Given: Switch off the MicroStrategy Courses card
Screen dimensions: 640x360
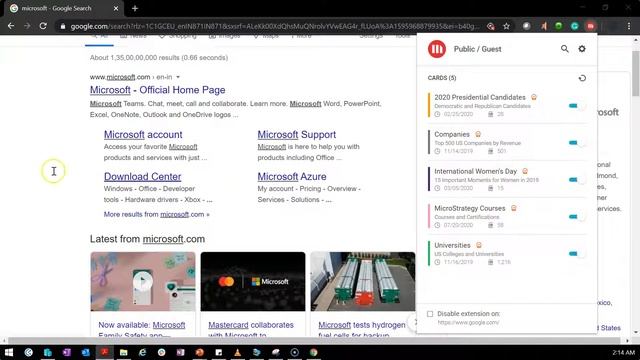Looking at the screenshot, I should click(576, 216).
